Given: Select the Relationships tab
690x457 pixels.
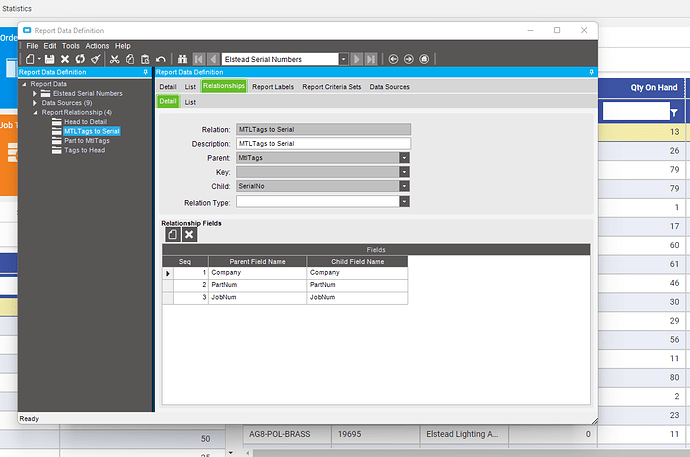Looking at the screenshot, I should 224,86.
